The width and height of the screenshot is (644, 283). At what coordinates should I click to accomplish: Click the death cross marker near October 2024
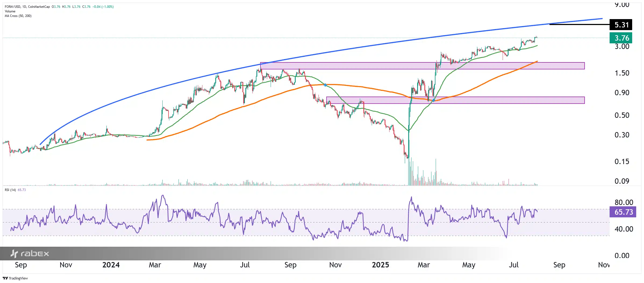point(325,85)
